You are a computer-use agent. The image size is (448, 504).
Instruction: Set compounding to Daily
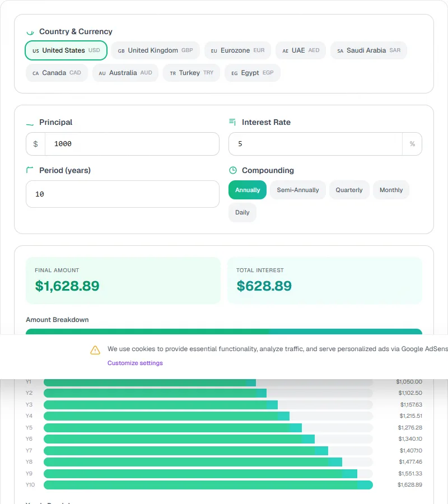tap(242, 212)
